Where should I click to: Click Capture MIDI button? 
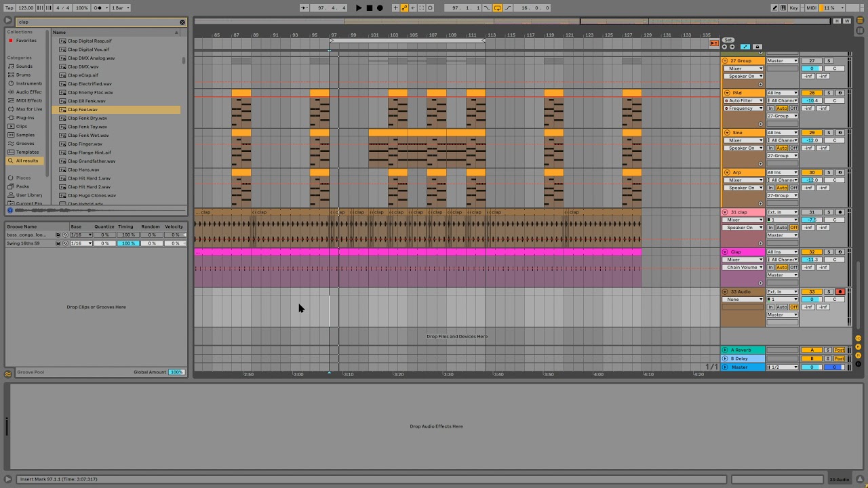point(422,8)
